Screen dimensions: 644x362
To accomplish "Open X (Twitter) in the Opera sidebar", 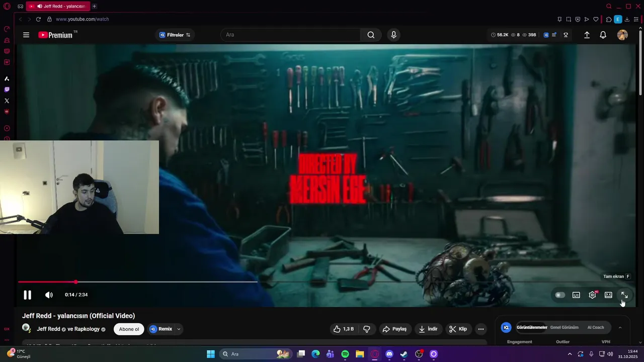I will (x=7, y=101).
